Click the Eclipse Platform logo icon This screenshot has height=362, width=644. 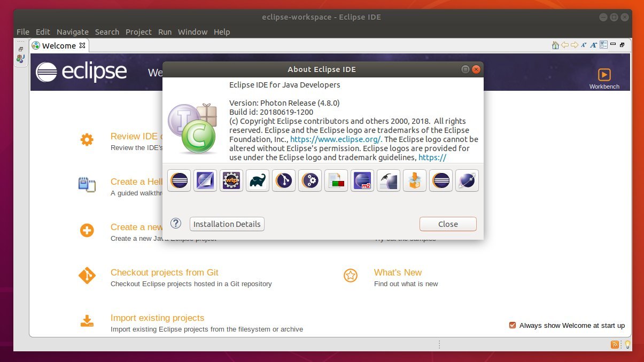[179, 180]
